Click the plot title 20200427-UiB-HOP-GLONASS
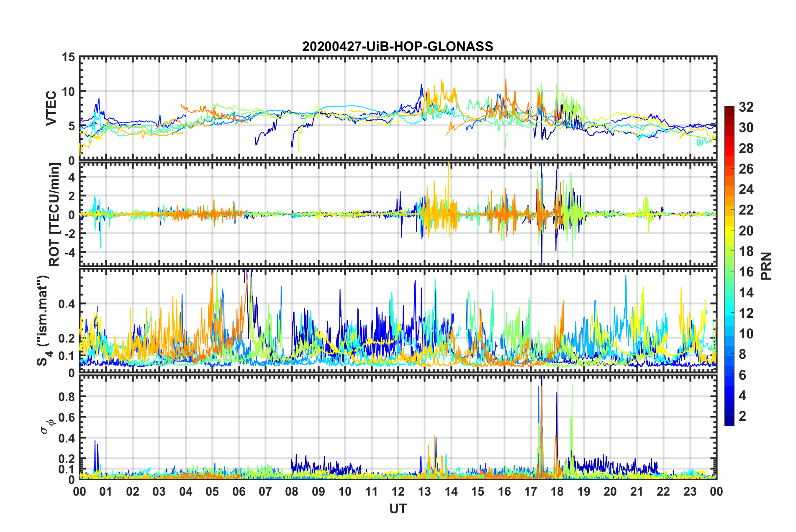 point(398,46)
